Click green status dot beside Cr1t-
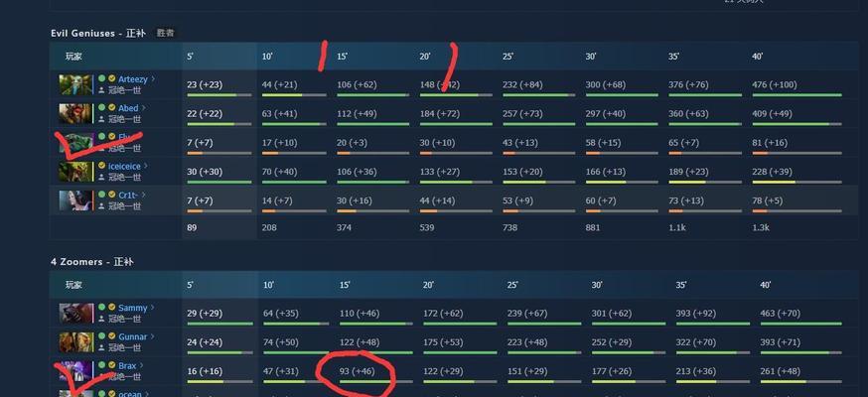The width and height of the screenshot is (868, 397). (x=102, y=195)
